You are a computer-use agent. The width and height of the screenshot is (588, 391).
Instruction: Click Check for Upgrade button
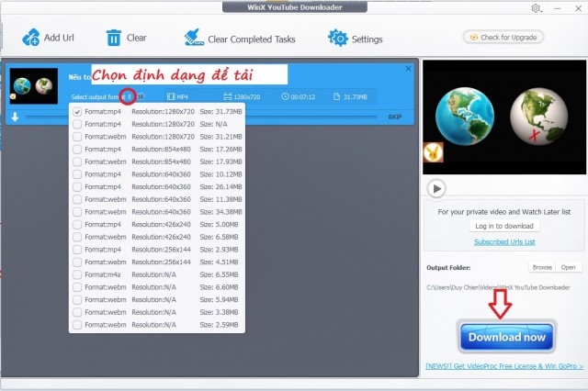[503, 38]
